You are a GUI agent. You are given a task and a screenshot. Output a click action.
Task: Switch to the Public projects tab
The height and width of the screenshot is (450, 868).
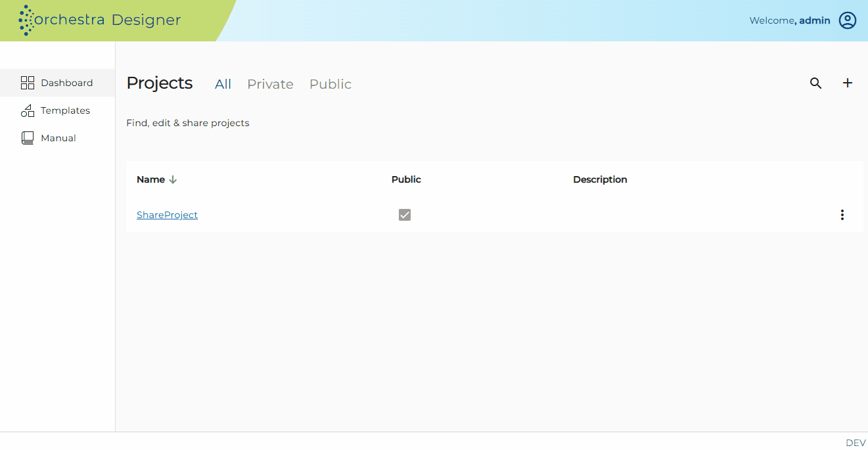331,84
